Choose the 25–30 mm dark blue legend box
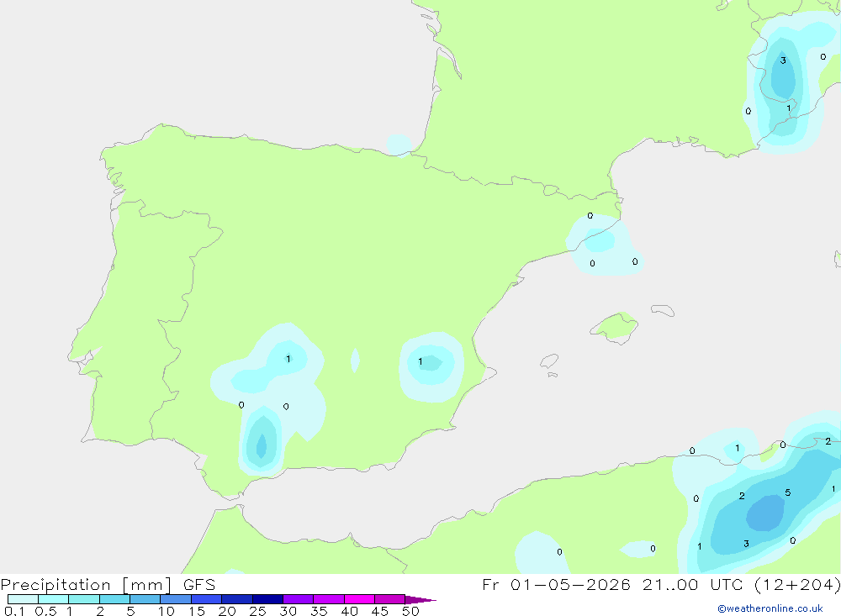 click(x=267, y=599)
